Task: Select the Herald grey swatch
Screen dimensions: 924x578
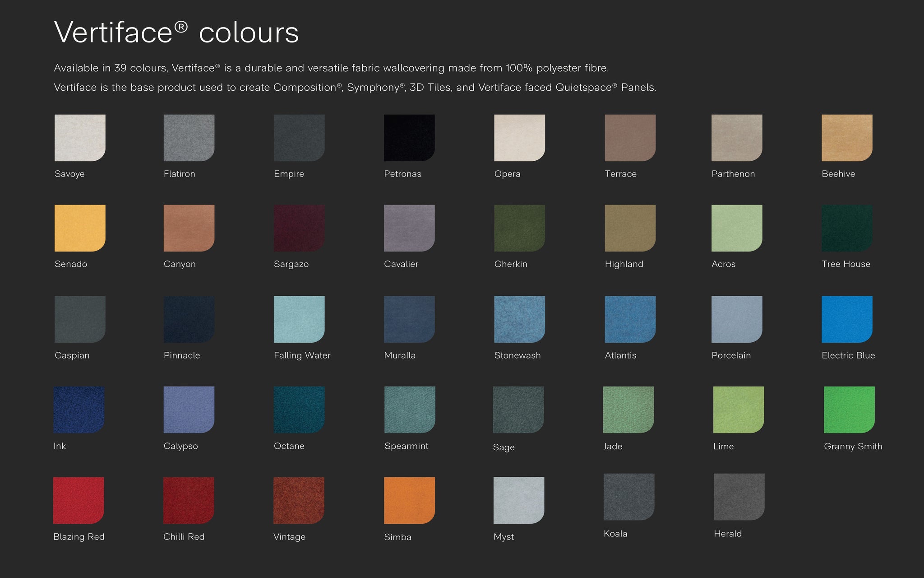Action: [x=739, y=497]
